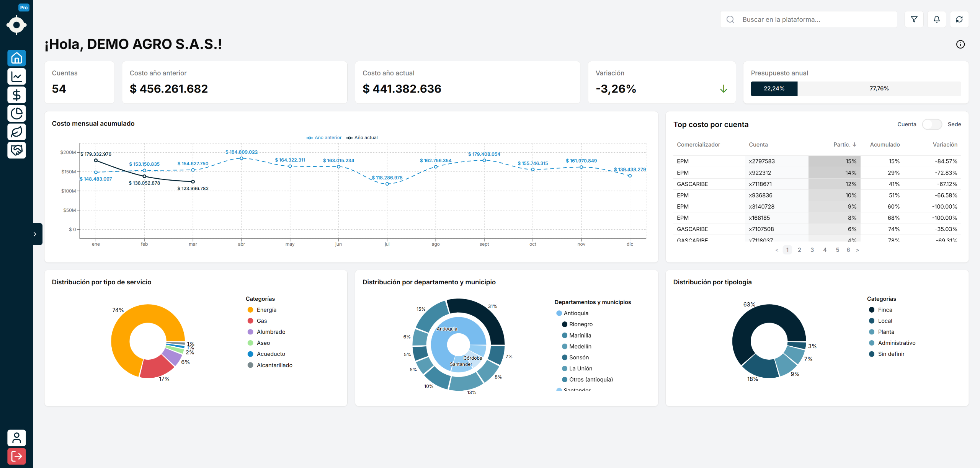Viewport: 980px width, 468px height.
Task: Click the info circle icon
Action: pos(960,44)
